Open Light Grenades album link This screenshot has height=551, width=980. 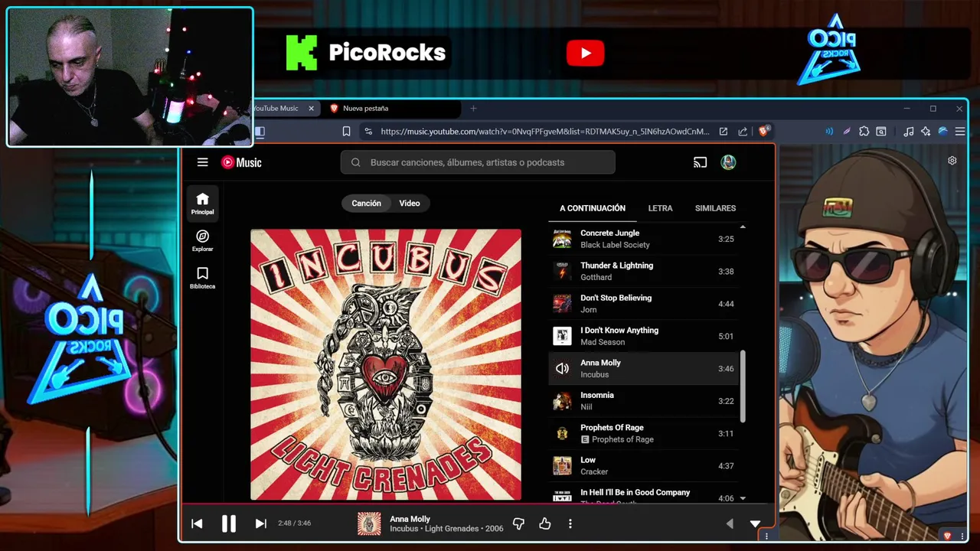point(453,529)
